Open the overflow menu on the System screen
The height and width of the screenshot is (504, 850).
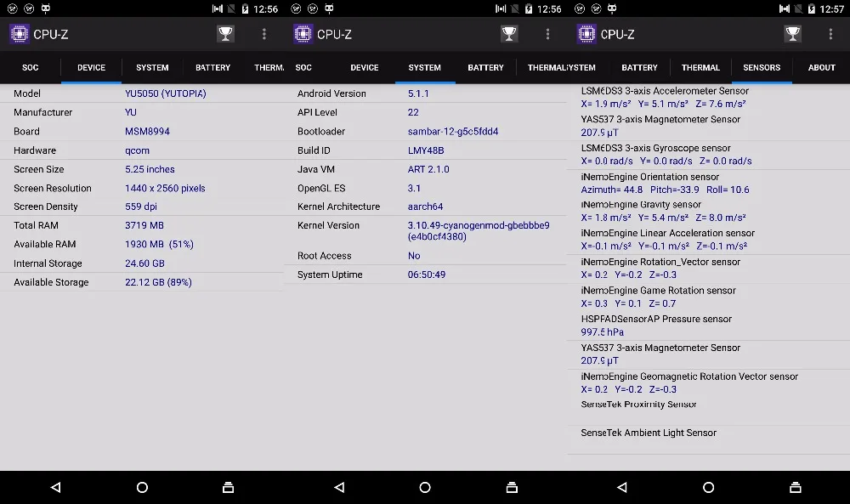coord(547,34)
